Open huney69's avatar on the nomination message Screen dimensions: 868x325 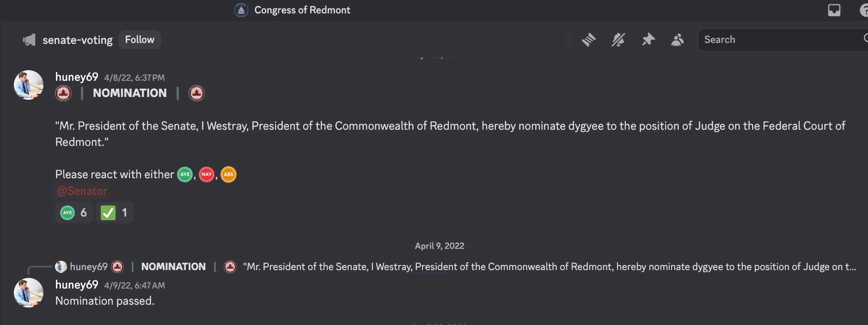29,85
